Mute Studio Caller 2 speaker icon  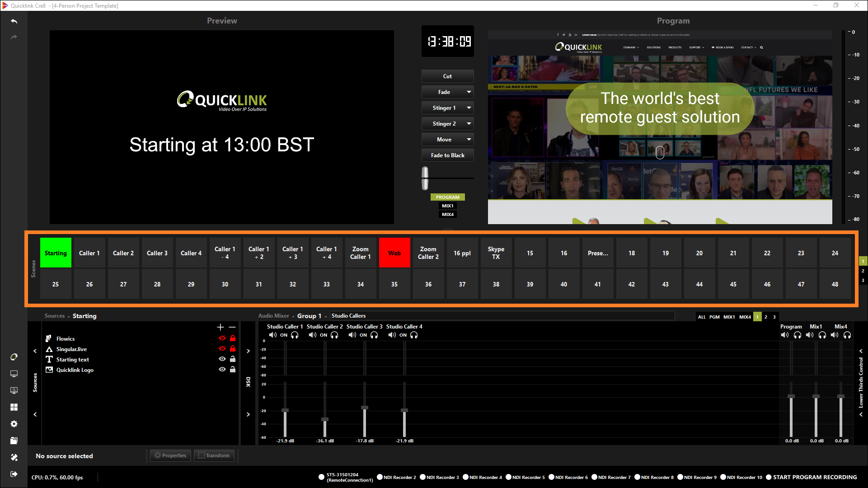(312, 335)
